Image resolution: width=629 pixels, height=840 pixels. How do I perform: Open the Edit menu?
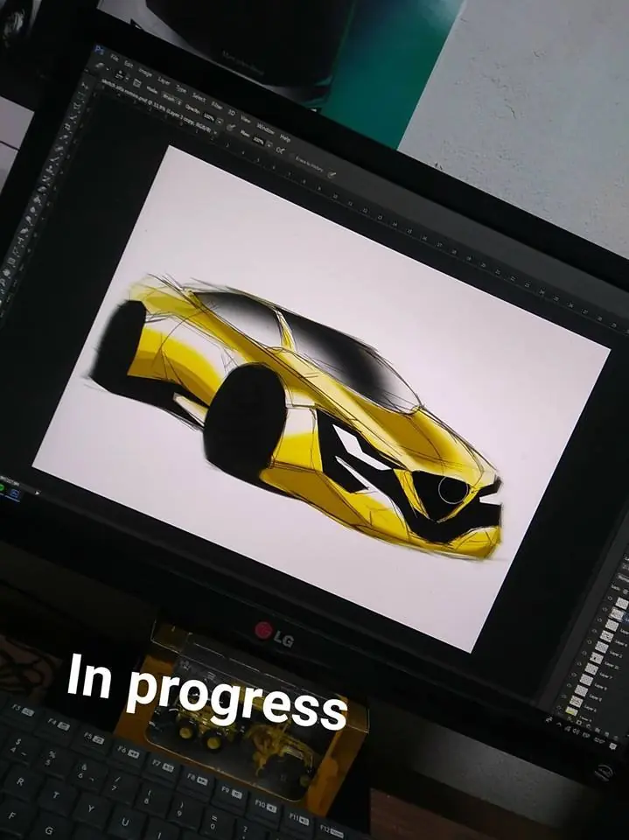click(x=129, y=64)
